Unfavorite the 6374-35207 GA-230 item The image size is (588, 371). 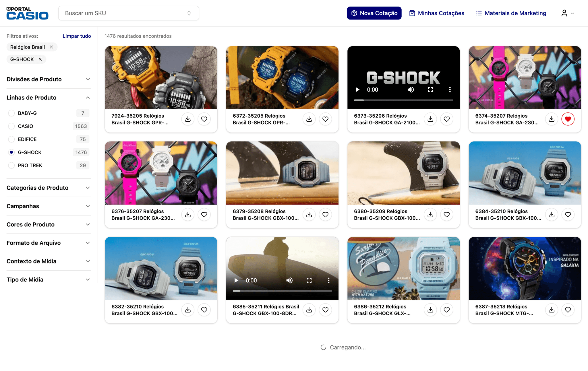pos(568,119)
